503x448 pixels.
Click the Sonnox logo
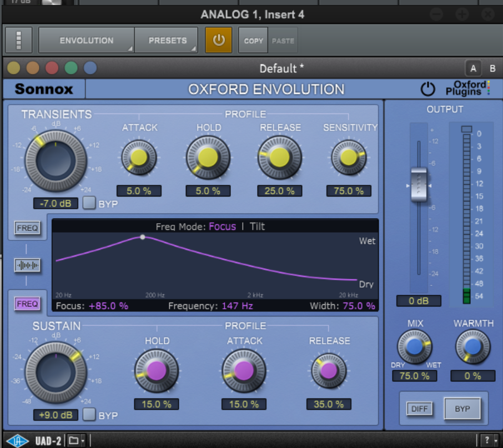coord(44,89)
